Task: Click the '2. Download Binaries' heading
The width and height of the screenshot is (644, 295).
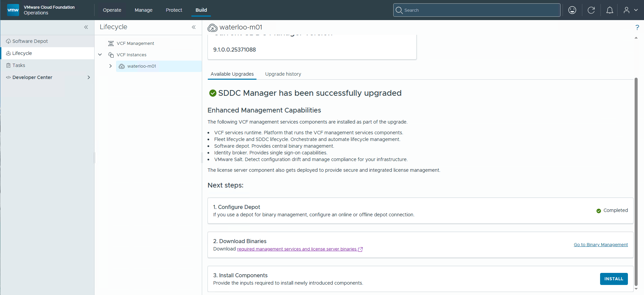Action: coord(240,241)
